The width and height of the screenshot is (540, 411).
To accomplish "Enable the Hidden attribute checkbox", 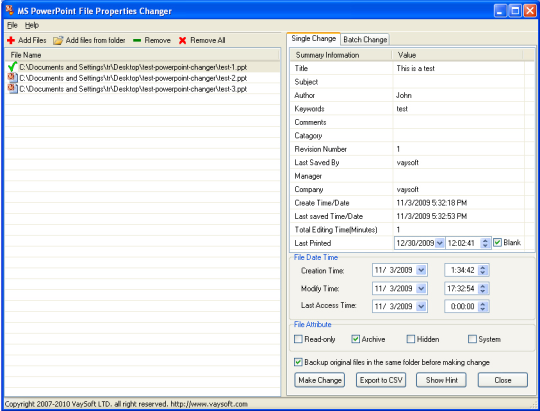I will click(x=411, y=339).
